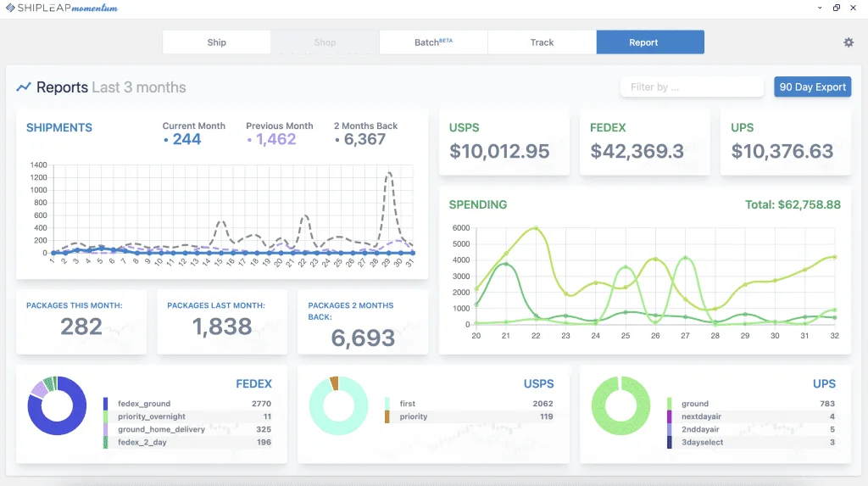This screenshot has height=486, width=868.
Task: Select the ground_home_delivery 325 row
Action: click(187, 429)
